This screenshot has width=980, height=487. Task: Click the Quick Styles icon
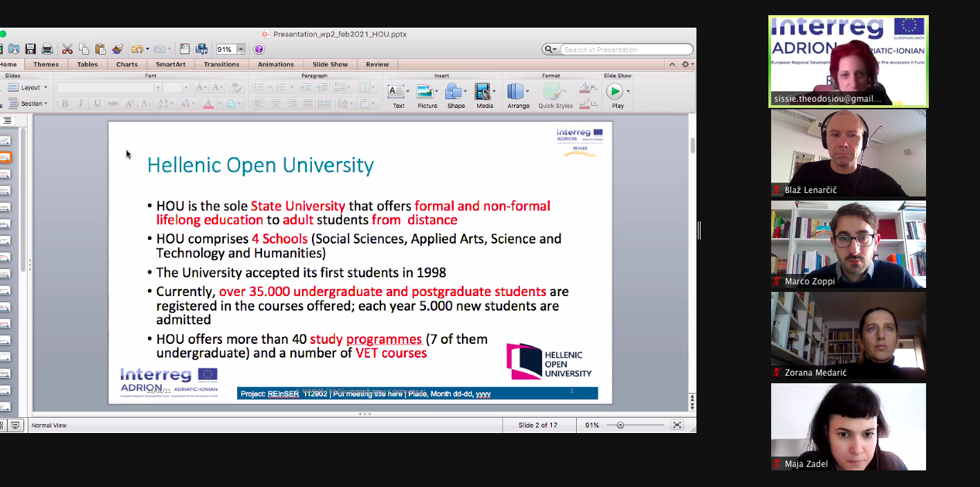[x=552, y=91]
